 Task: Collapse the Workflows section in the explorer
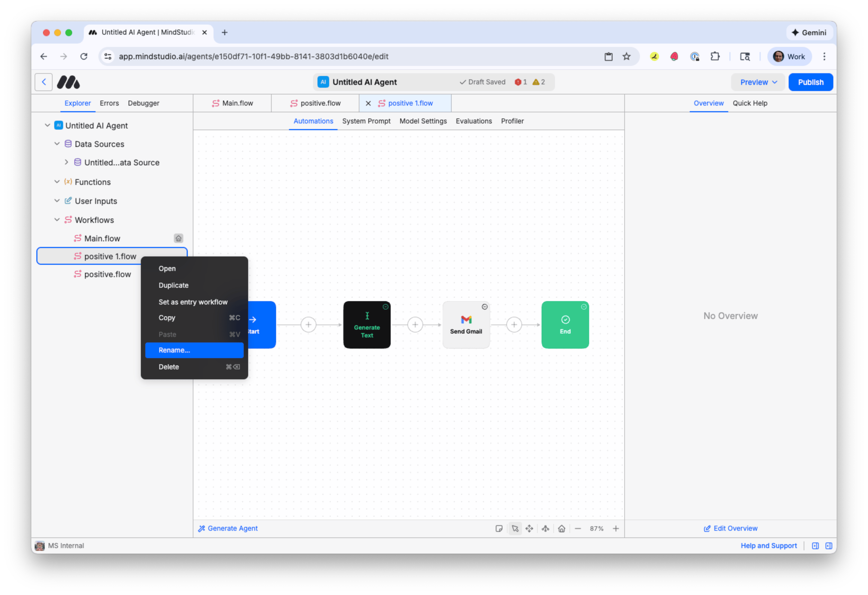57,220
